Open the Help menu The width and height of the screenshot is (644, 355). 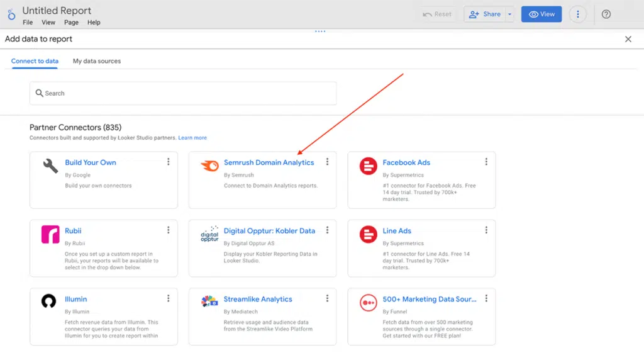click(94, 23)
